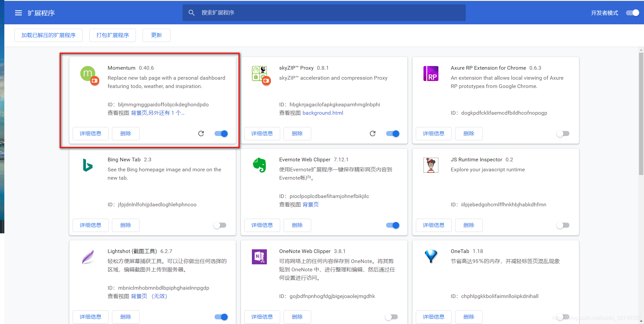Disable the Lightshot extension

coord(221,317)
